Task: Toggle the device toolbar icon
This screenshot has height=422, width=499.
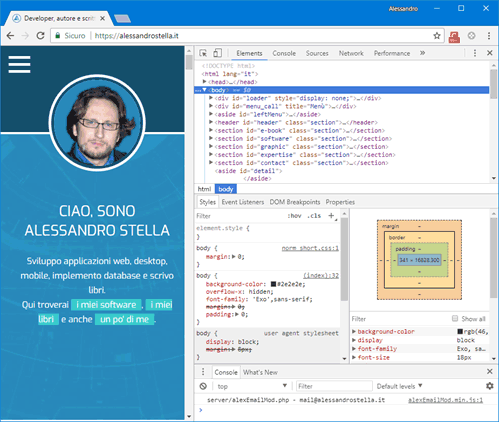Action: [x=217, y=53]
